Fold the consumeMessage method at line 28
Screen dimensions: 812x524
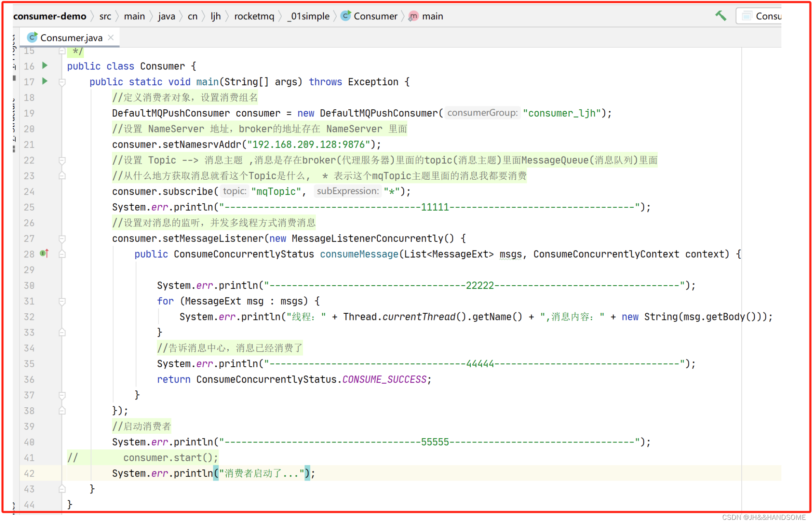(x=62, y=254)
